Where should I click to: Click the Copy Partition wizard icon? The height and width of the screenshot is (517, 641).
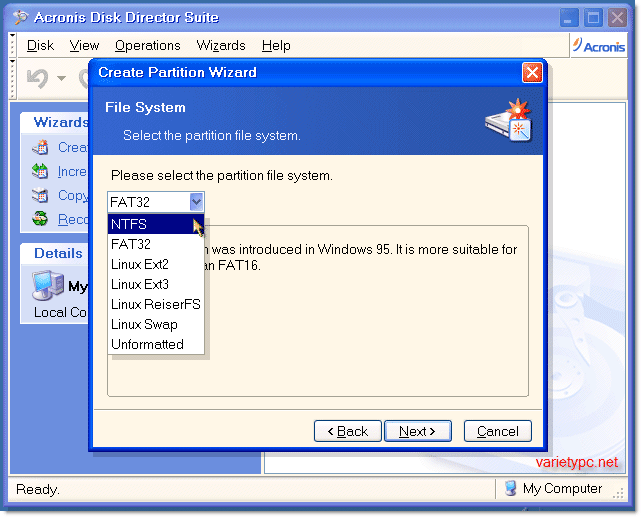(40, 195)
